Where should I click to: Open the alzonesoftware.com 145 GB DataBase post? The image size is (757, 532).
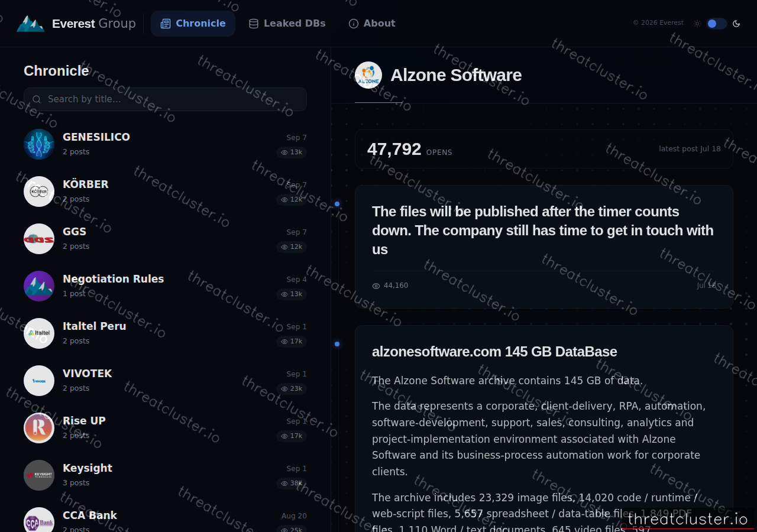(494, 352)
